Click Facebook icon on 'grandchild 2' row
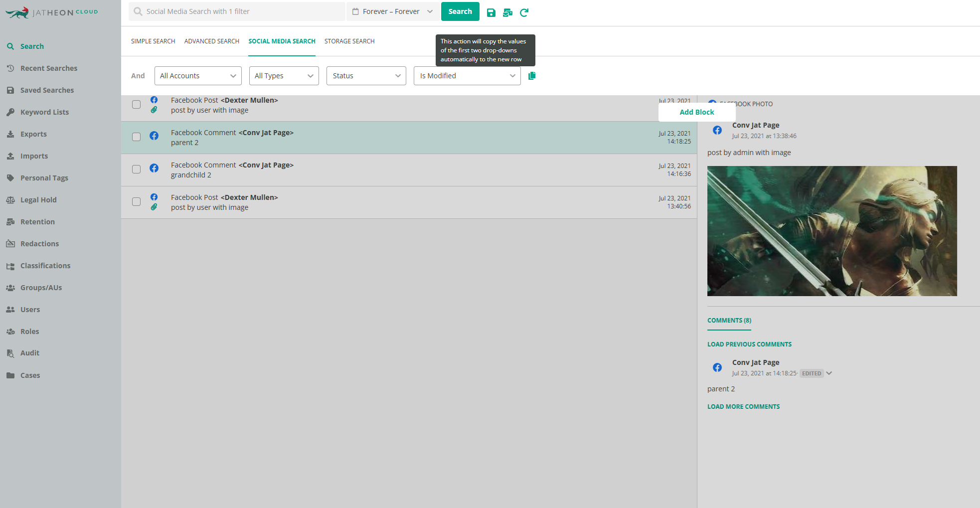This screenshot has height=508, width=980. (154, 168)
